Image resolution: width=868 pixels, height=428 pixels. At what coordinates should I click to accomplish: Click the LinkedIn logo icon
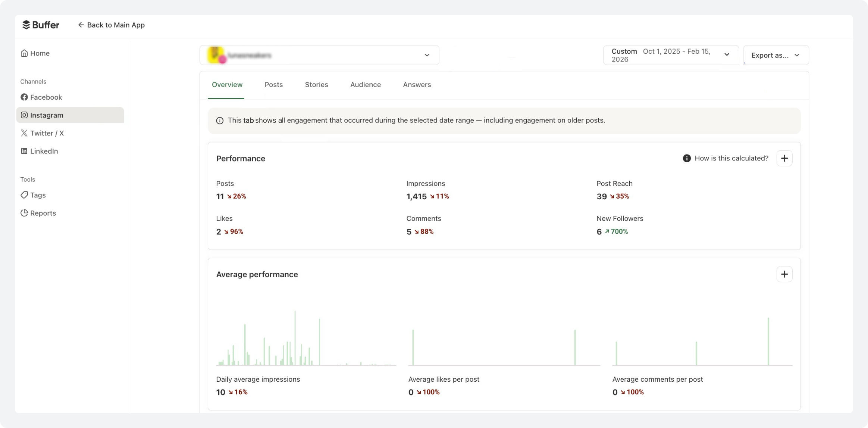(24, 151)
